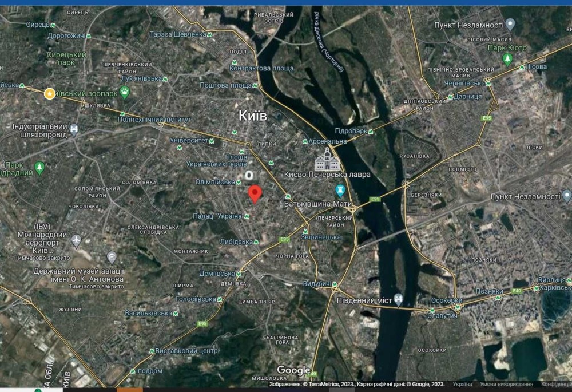This screenshot has width=572, height=392.
Task: Click the Гідропарк metro station label
Action: click(351, 131)
